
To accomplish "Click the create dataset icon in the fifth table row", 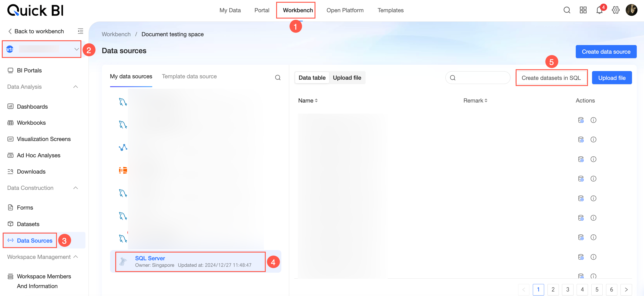I will click(581, 198).
